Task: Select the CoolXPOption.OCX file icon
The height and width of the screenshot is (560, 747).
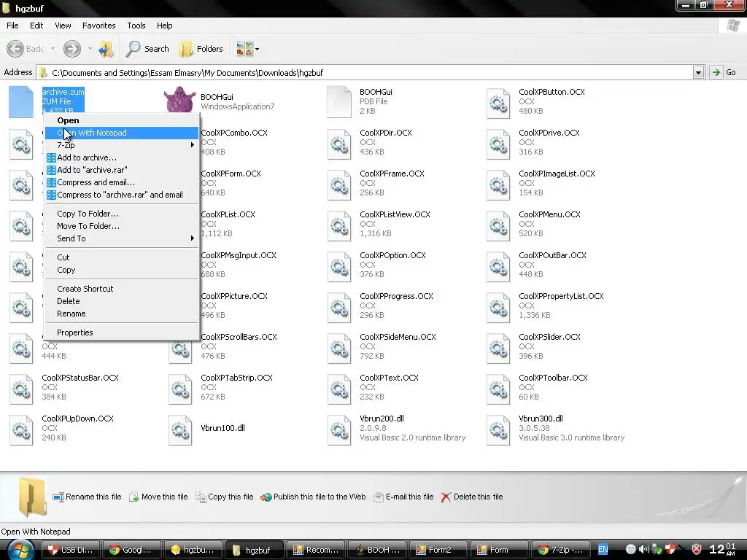Action: [x=338, y=266]
